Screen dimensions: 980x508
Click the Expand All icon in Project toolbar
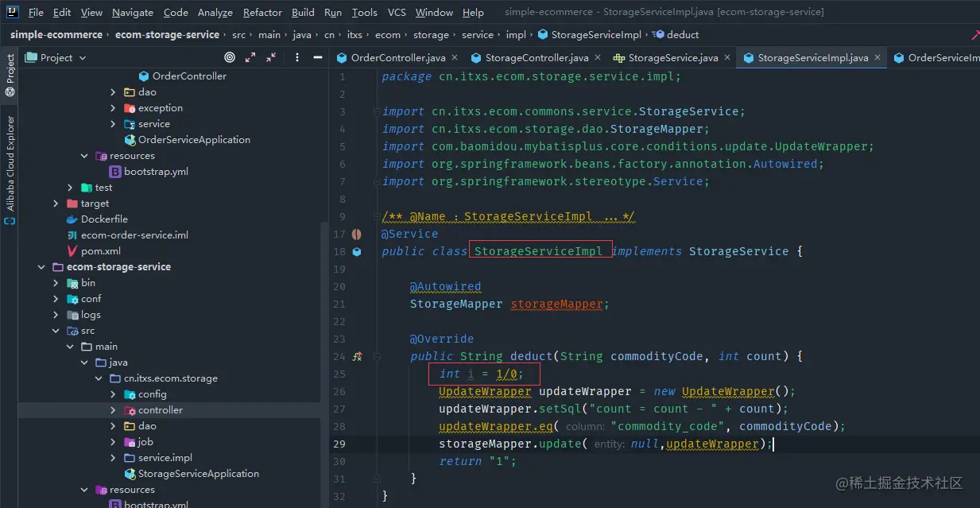pyautogui.click(x=250, y=57)
